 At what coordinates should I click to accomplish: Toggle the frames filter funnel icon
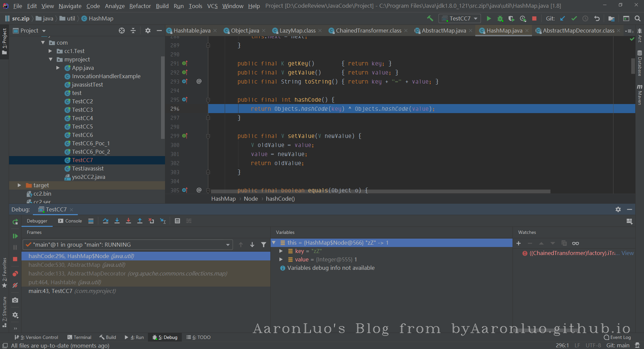coord(264,245)
